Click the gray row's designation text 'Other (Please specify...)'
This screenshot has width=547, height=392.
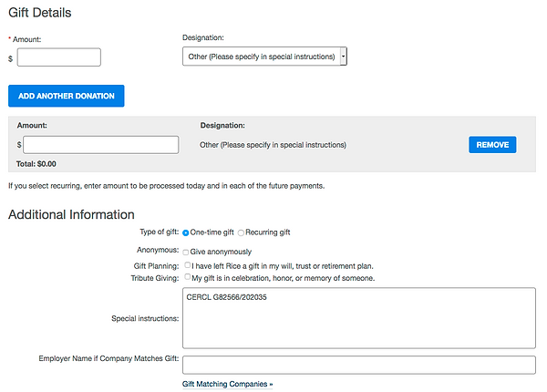[273, 145]
